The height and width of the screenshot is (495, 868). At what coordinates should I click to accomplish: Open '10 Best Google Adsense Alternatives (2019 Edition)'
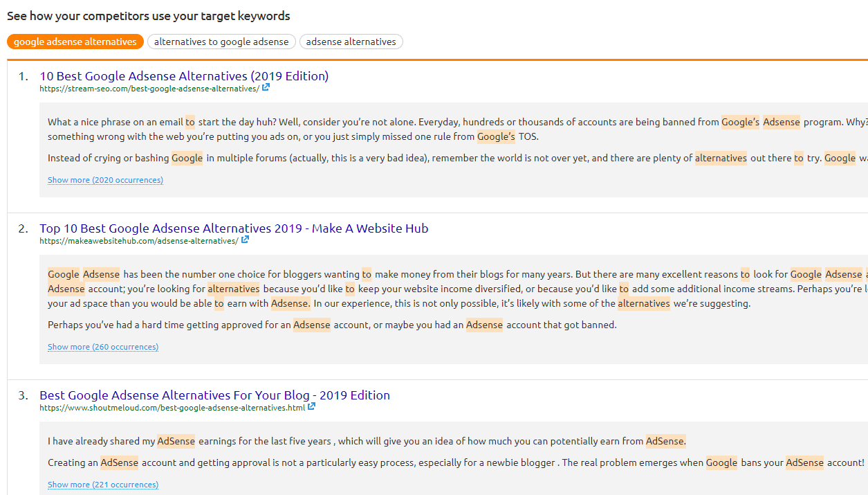[184, 76]
